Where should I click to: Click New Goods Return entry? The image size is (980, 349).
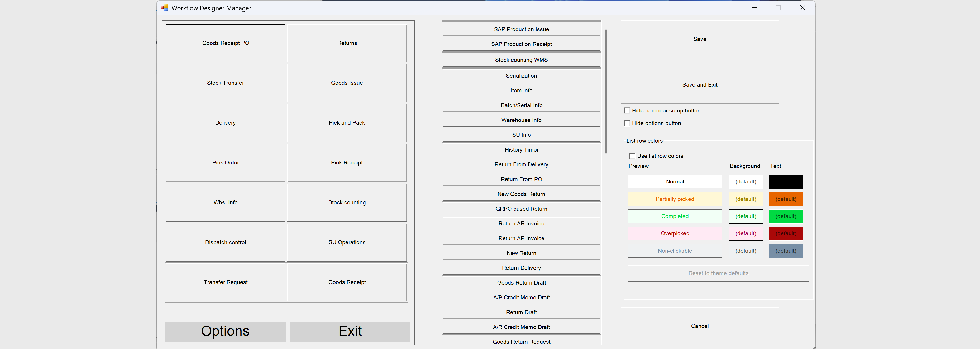pos(521,194)
